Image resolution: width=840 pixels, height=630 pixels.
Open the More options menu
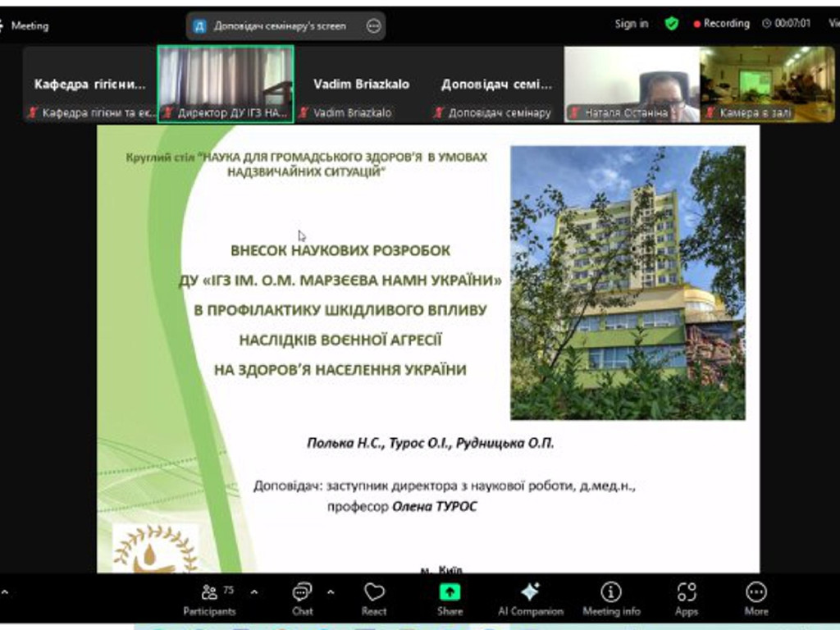[756, 600]
